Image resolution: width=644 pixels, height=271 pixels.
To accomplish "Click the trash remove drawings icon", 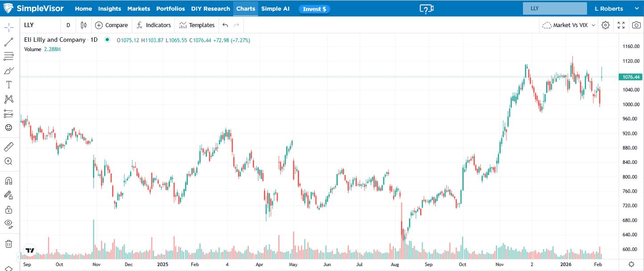I will [x=8, y=244].
